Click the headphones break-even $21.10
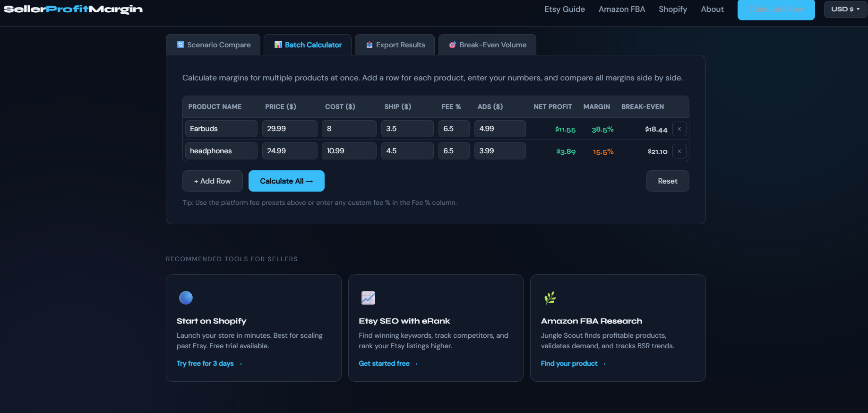Viewport: 868px width, 413px height. pyautogui.click(x=657, y=152)
